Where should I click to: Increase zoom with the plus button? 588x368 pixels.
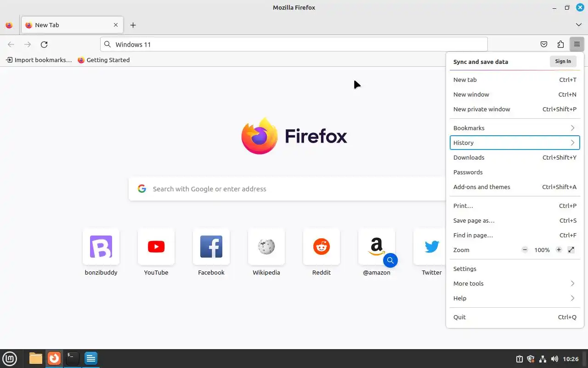(x=559, y=250)
